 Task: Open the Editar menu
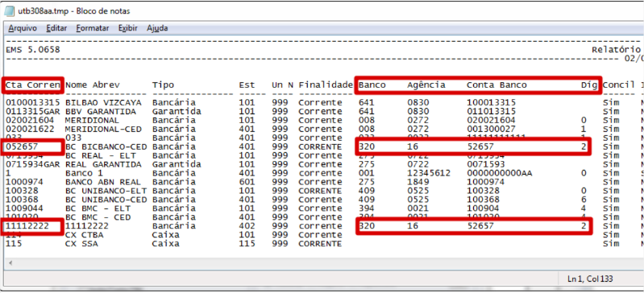click(x=56, y=28)
